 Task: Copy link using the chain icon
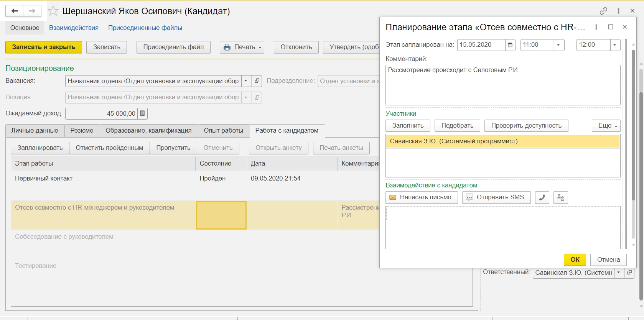pos(603,11)
